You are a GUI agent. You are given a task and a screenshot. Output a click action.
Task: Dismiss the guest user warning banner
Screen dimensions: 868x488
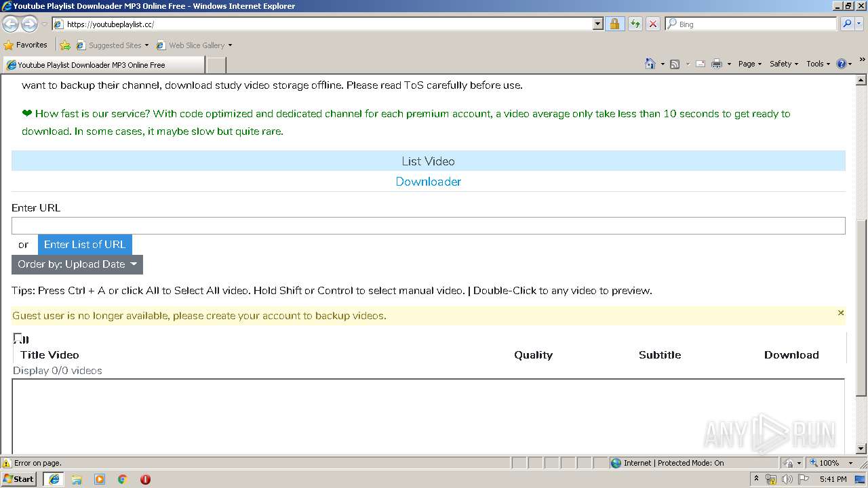841,312
